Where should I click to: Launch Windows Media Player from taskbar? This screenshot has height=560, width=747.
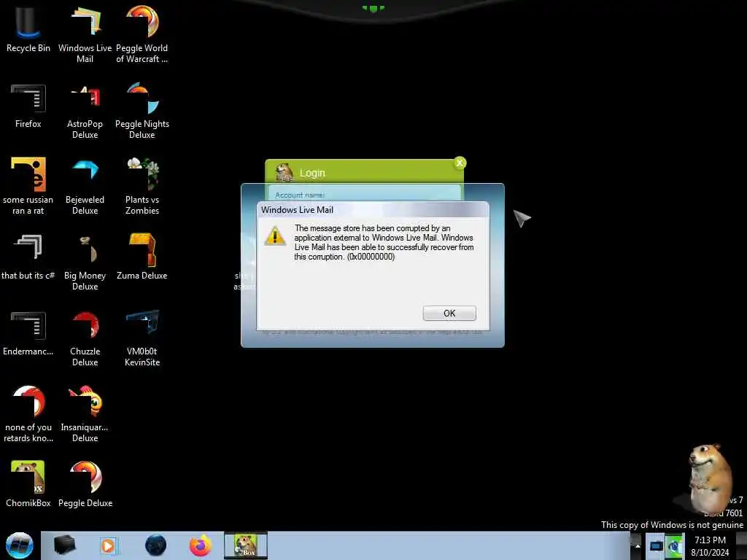click(x=108, y=545)
